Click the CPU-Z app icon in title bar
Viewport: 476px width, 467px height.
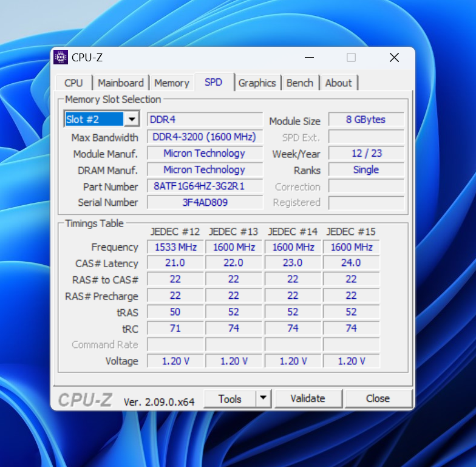tap(61, 57)
